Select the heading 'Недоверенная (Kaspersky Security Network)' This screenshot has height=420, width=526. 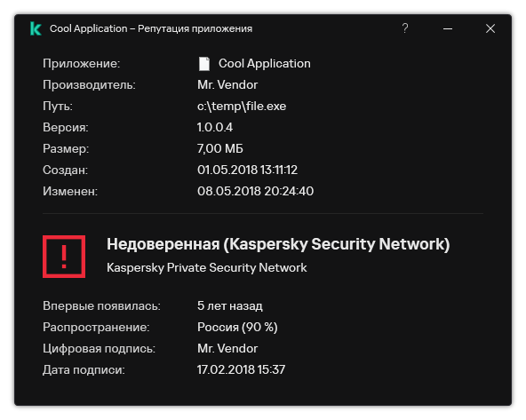pos(278,244)
